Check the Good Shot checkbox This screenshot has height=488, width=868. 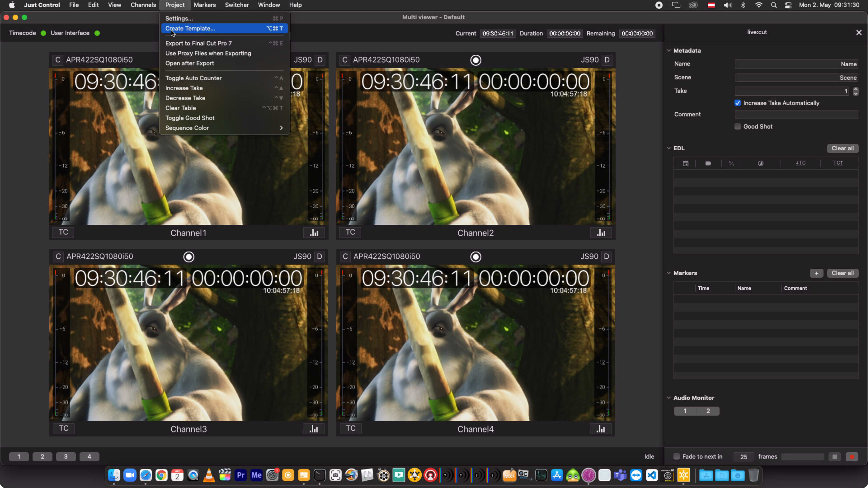click(738, 127)
